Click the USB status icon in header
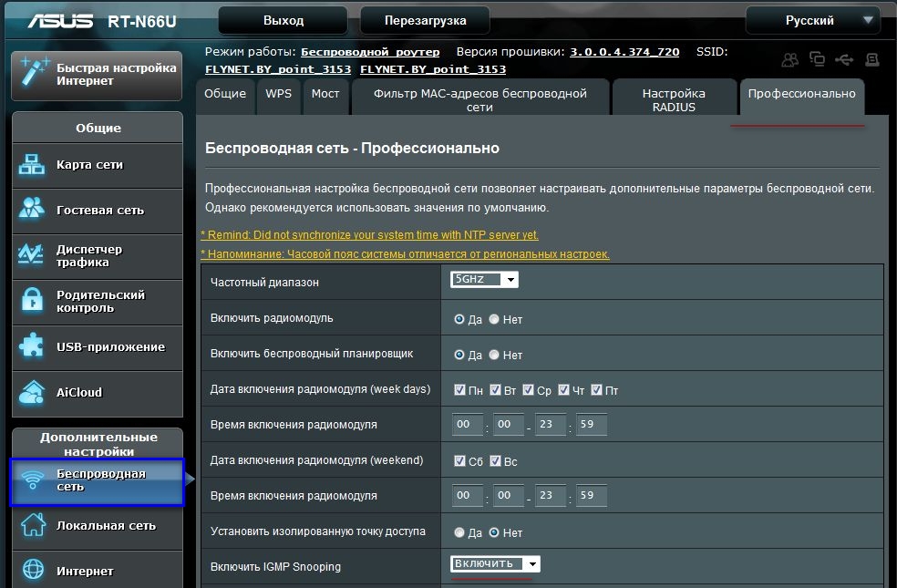Screen dimensions: 897x588 click(x=844, y=59)
